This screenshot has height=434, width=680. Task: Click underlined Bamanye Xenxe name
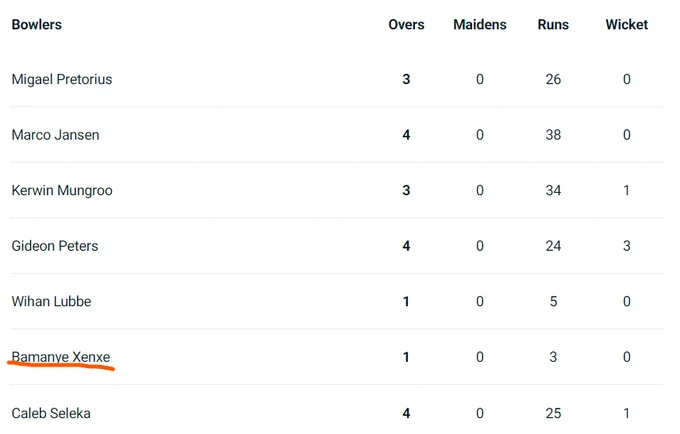pyautogui.click(x=61, y=357)
